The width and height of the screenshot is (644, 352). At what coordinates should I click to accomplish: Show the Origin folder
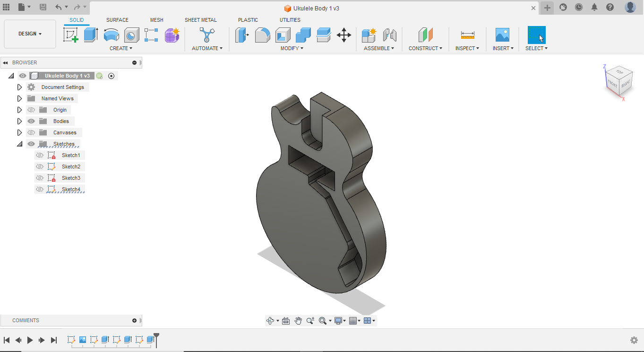pos(31,110)
